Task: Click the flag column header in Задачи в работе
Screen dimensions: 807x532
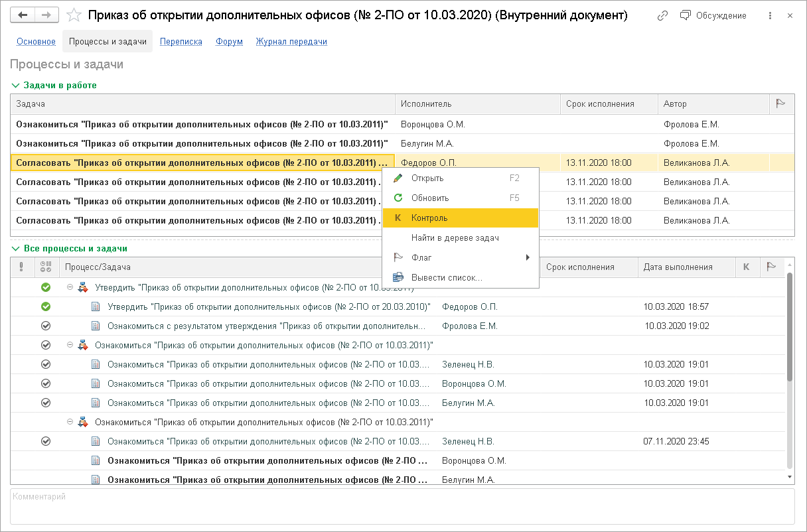Action: tap(780, 103)
